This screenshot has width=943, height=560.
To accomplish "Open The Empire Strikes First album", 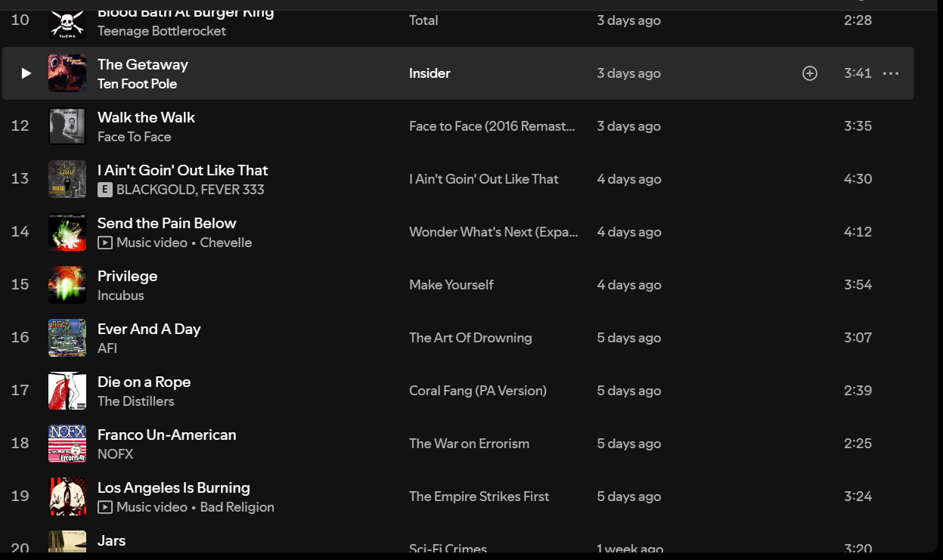I will tap(479, 497).
